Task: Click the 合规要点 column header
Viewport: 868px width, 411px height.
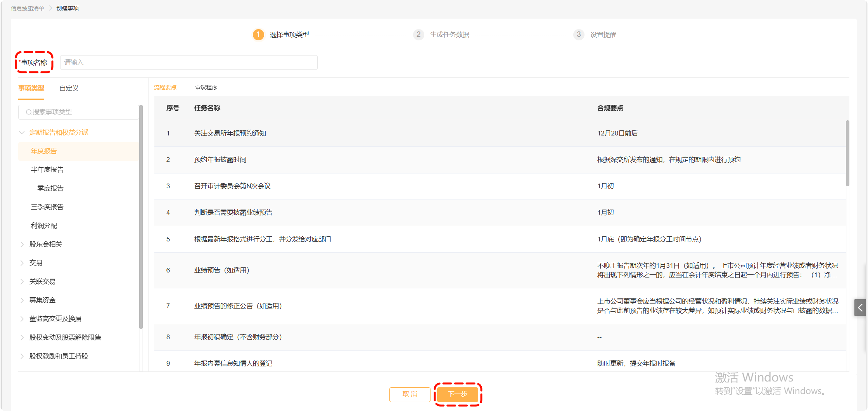Action: [610, 108]
